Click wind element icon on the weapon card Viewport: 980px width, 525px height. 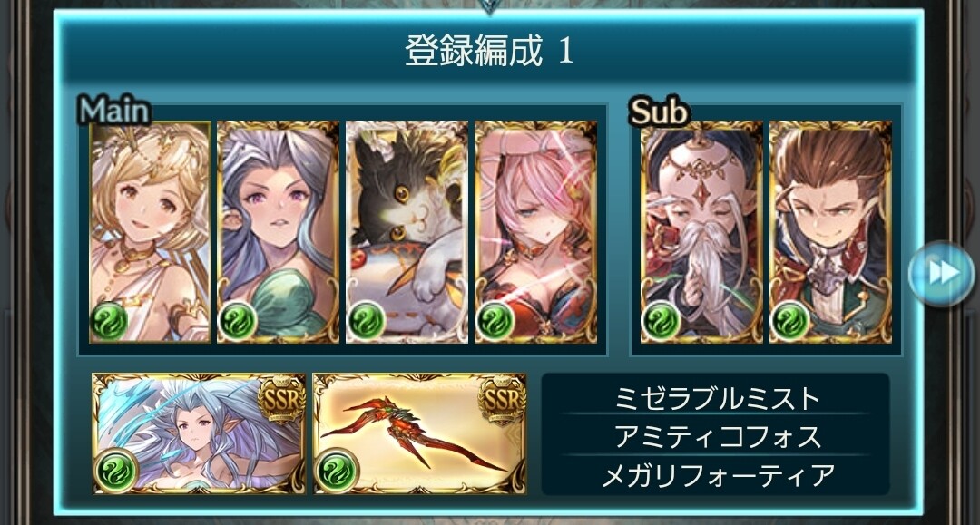tap(338, 470)
